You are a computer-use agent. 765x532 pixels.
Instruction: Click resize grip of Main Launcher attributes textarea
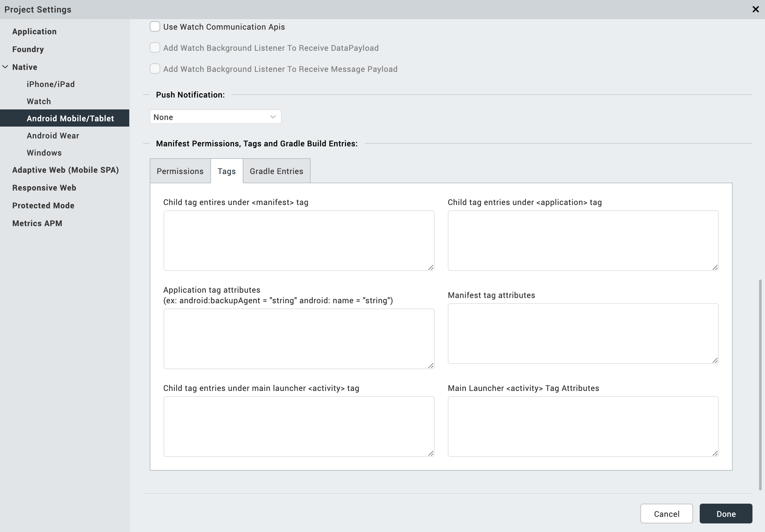coord(715,453)
